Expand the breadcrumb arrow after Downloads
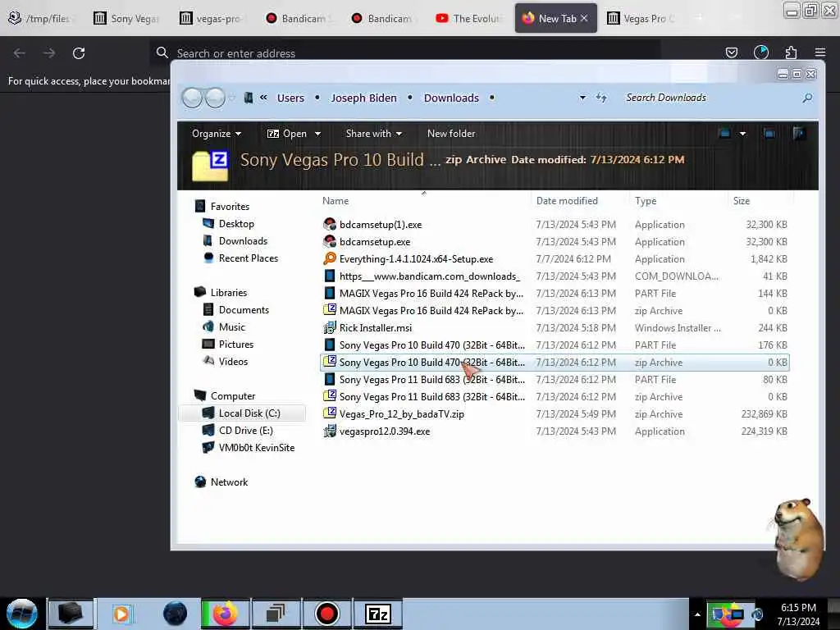The height and width of the screenshot is (630, 840). (x=492, y=98)
